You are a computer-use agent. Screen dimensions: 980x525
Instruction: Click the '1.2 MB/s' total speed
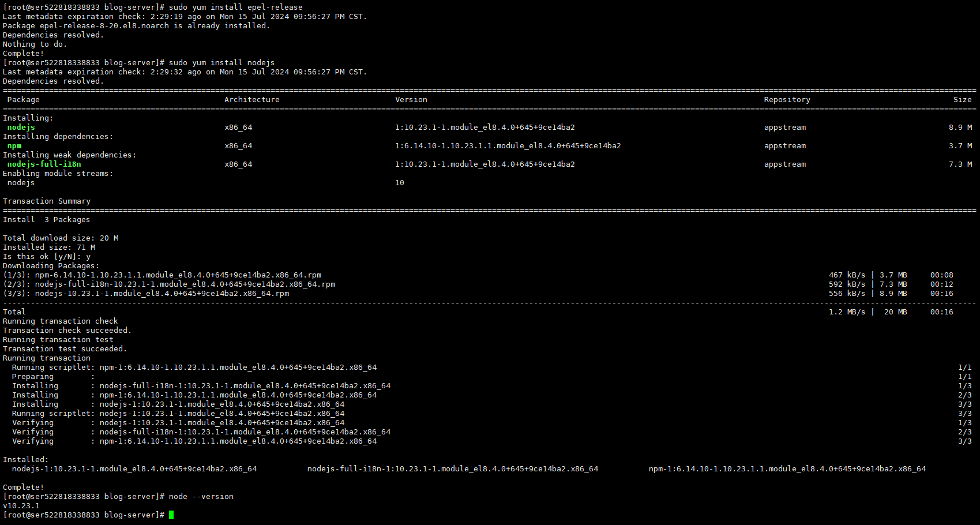pos(847,312)
